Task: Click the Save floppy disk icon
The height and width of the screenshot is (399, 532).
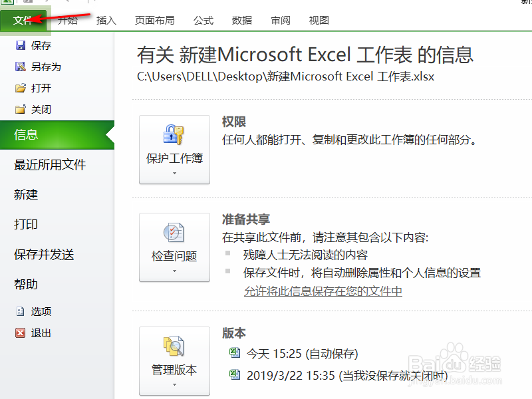Action: 21,45
